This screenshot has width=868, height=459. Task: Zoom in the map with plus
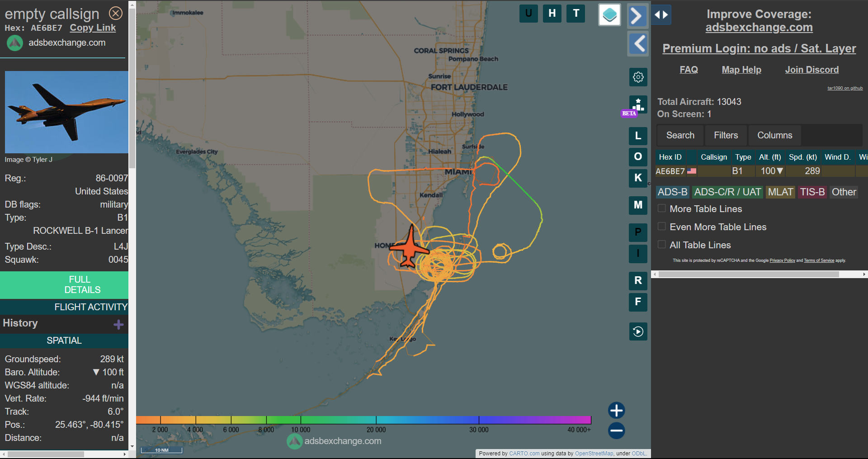click(617, 411)
